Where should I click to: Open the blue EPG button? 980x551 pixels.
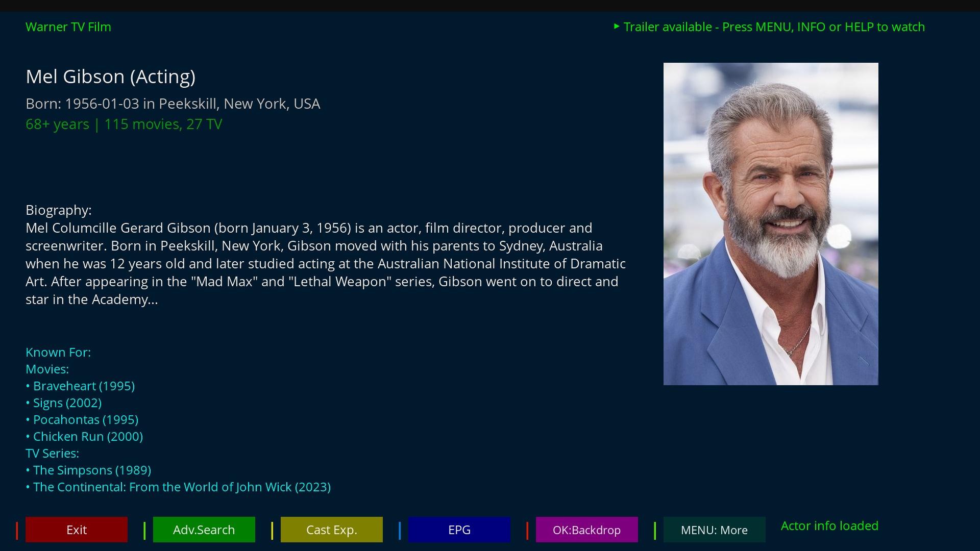(459, 530)
